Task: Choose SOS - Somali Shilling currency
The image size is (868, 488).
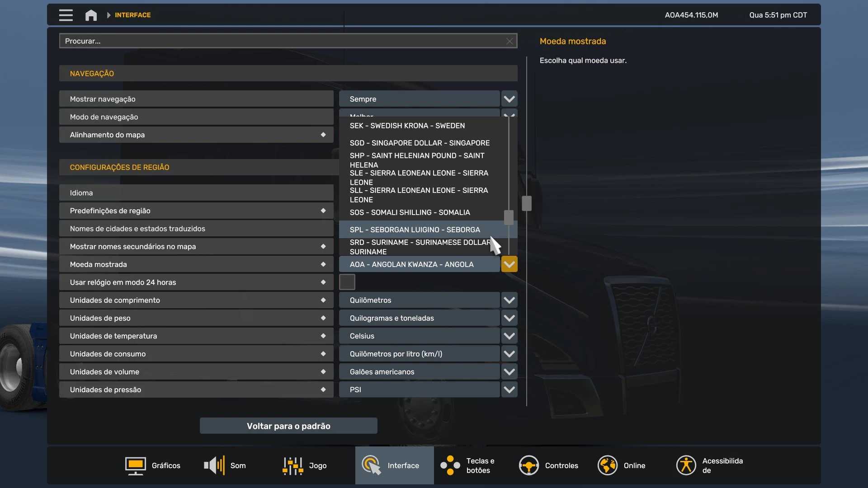Action: [x=410, y=212]
